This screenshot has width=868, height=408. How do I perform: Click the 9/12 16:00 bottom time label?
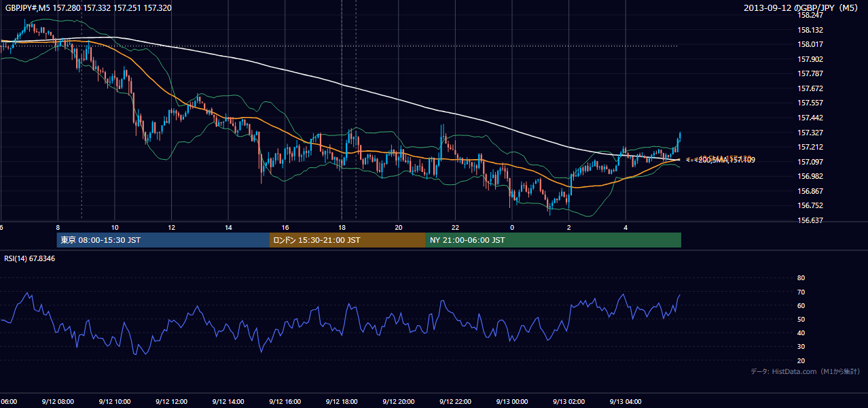pyautogui.click(x=285, y=401)
